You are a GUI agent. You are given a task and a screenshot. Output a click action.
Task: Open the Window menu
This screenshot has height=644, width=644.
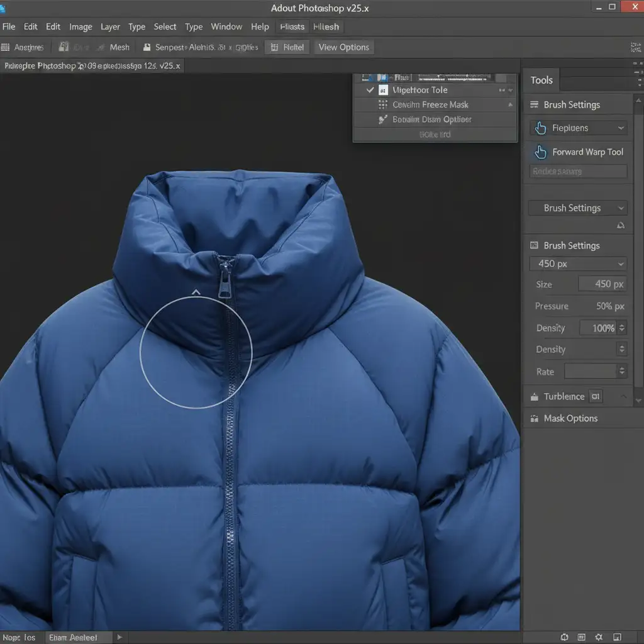[x=226, y=27]
